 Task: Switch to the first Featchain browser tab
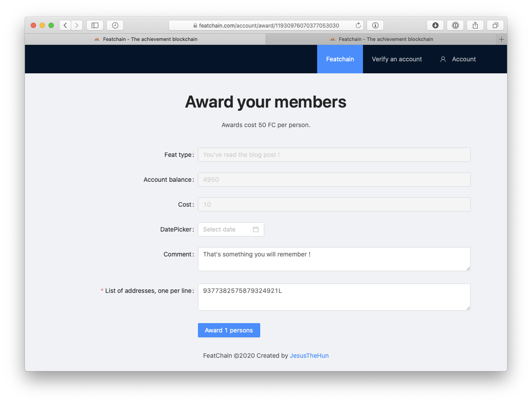[x=145, y=39]
